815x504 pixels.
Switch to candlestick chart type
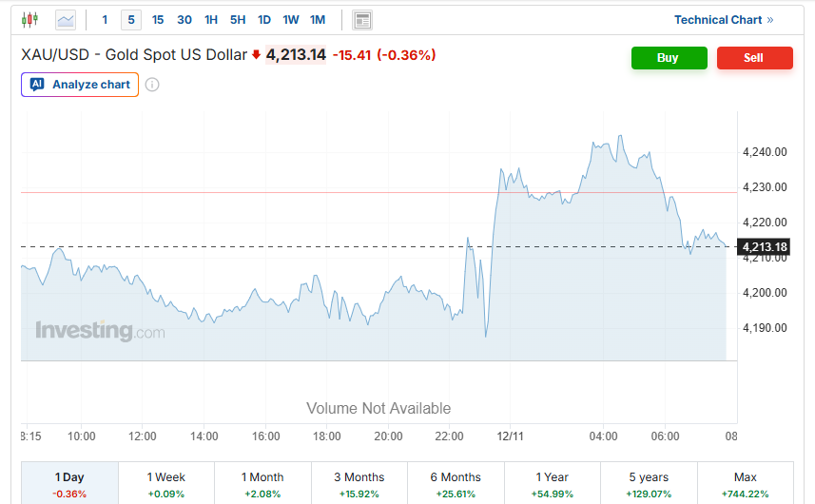(x=29, y=19)
